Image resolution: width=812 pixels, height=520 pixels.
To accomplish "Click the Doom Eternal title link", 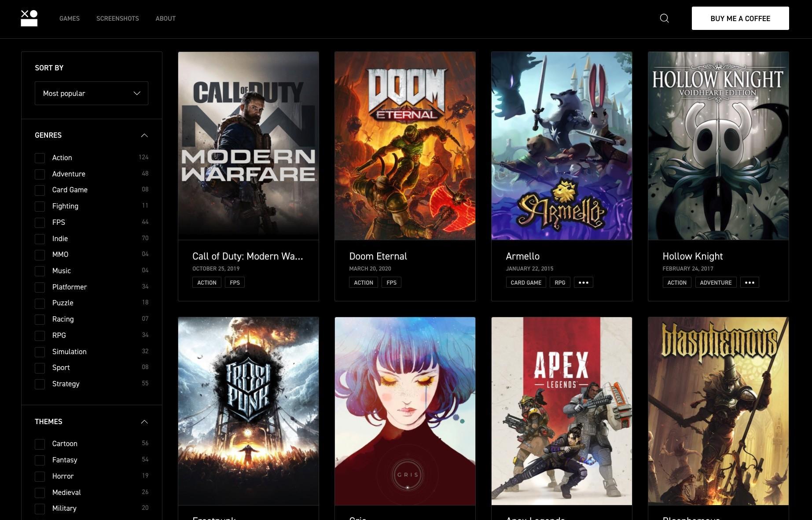I will (378, 256).
